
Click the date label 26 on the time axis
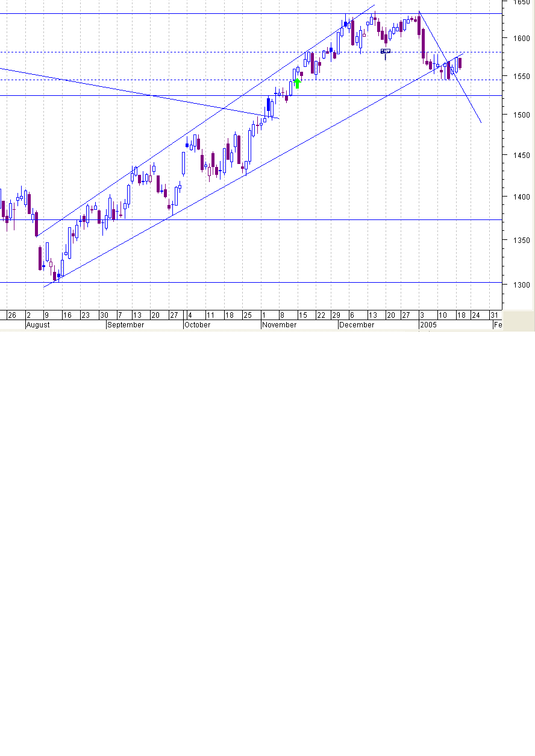[x=12, y=315]
